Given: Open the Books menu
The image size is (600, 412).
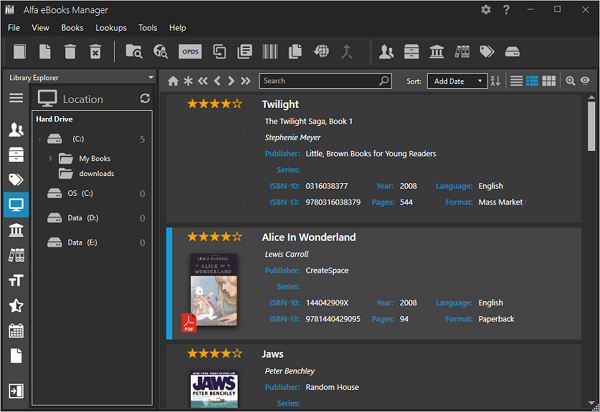Looking at the screenshot, I should [x=72, y=28].
